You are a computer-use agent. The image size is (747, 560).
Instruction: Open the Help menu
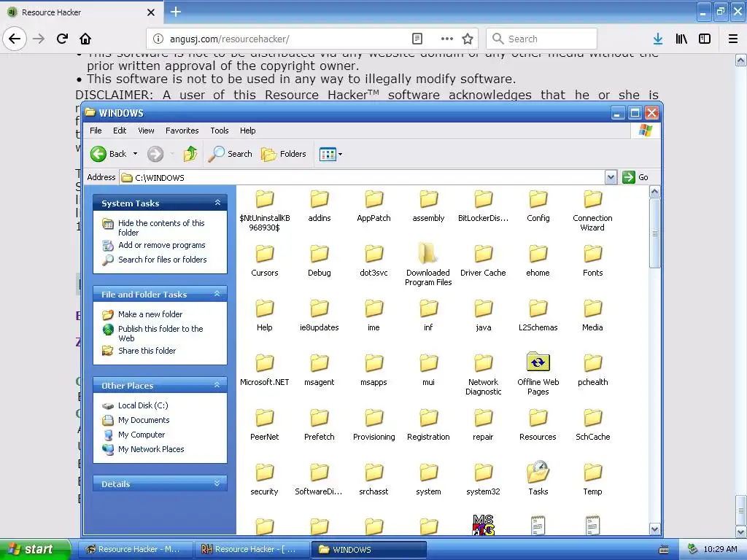tap(247, 131)
